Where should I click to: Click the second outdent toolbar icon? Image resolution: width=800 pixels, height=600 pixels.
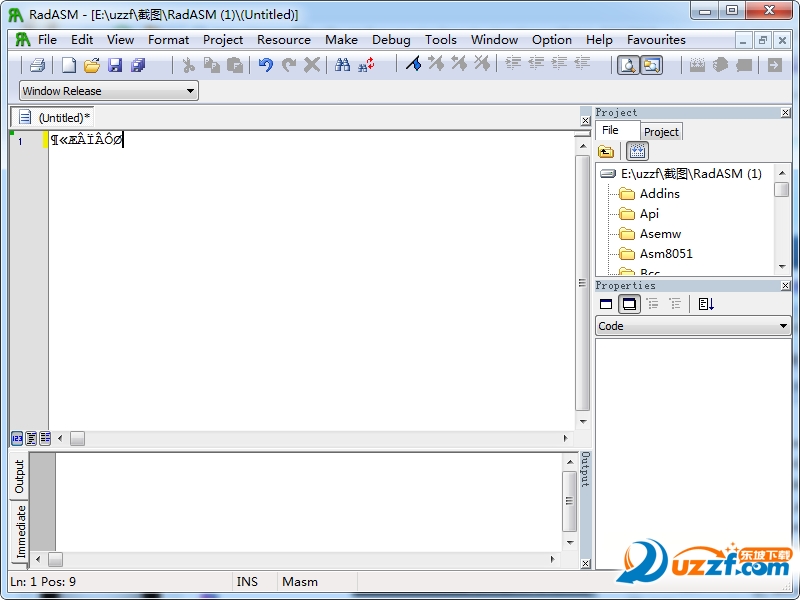pos(536,63)
